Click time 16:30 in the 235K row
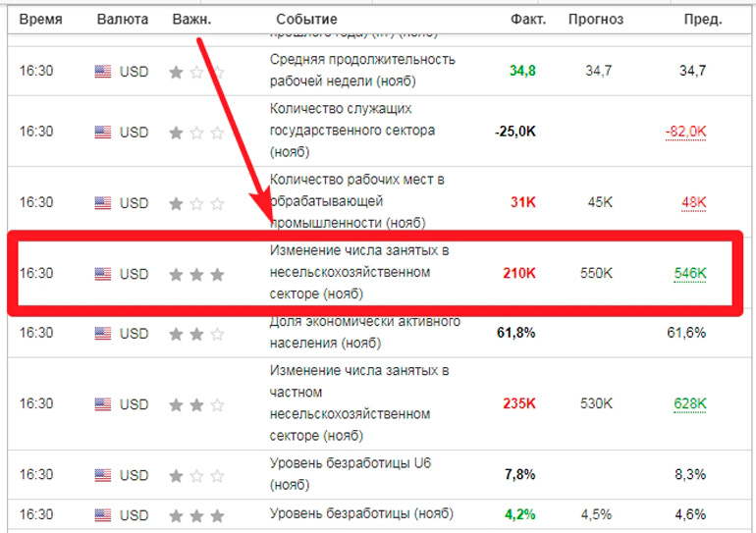 click(x=36, y=403)
